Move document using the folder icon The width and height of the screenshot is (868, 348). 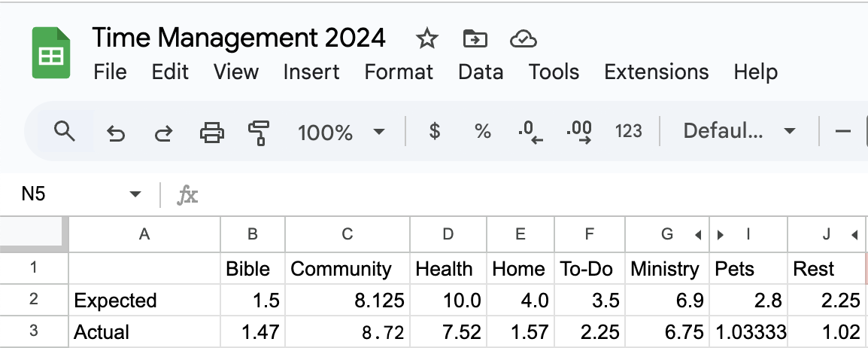pyautogui.click(x=475, y=38)
